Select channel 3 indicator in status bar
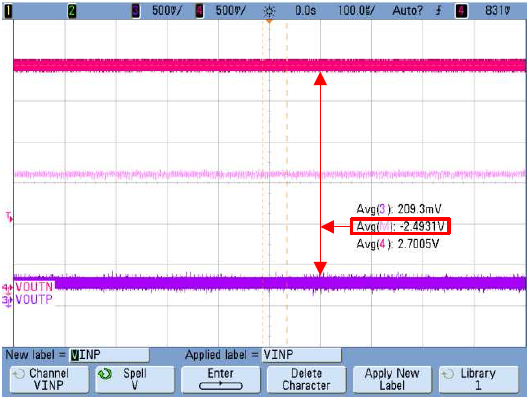This screenshot has width=529, height=400. pyautogui.click(x=135, y=11)
